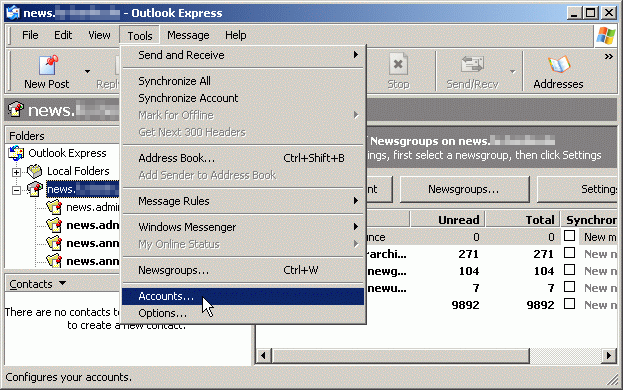The height and width of the screenshot is (390, 623).
Task: Click the news server banner icon
Action: click(x=16, y=109)
